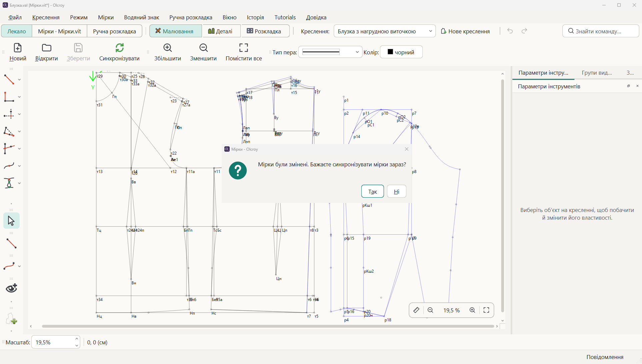
Task: Open the Файл menu
Action: (x=15, y=17)
